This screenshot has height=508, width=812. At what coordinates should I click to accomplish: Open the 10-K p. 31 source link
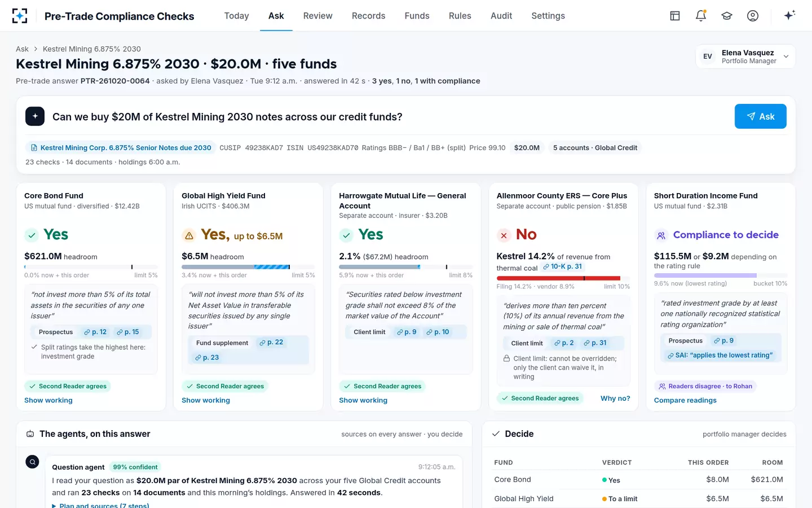click(x=562, y=266)
